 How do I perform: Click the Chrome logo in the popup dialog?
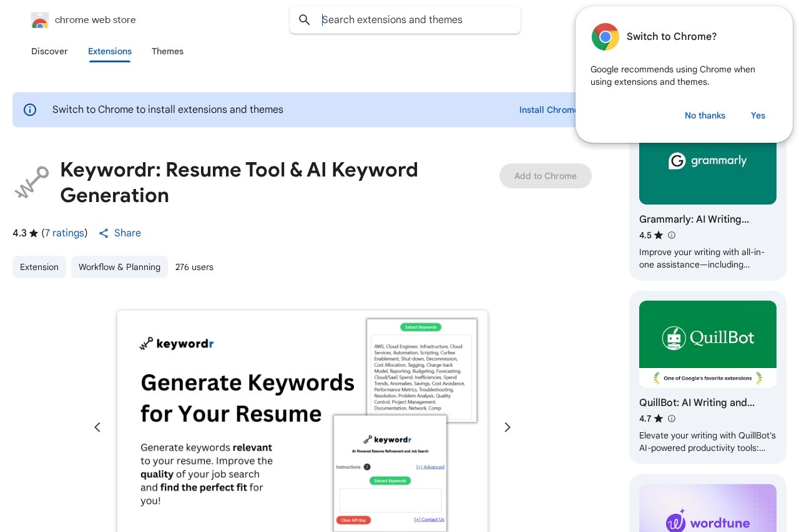click(605, 37)
